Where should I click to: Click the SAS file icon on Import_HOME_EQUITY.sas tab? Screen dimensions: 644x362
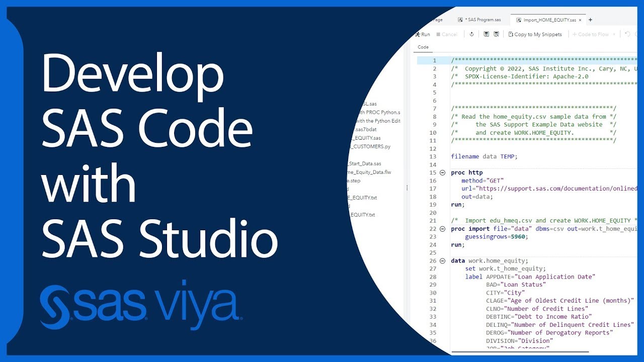point(519,20)
